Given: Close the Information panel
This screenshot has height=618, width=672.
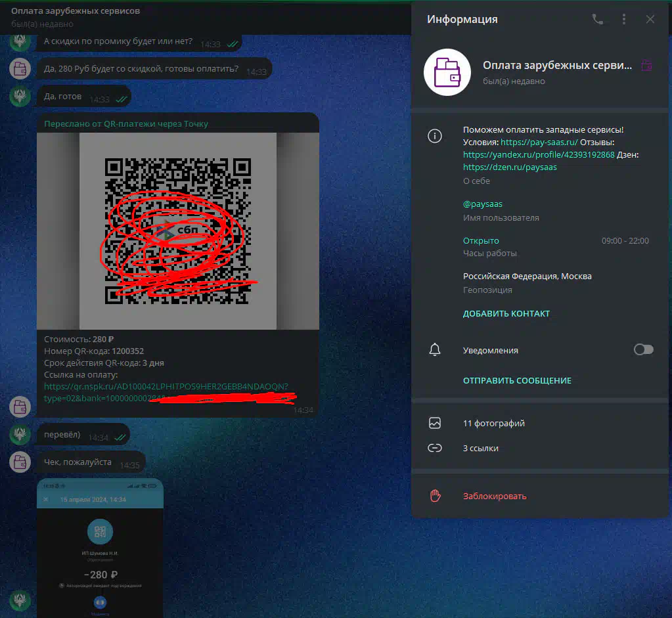Looking at the screenshot, I should click(x=650, y=19).
